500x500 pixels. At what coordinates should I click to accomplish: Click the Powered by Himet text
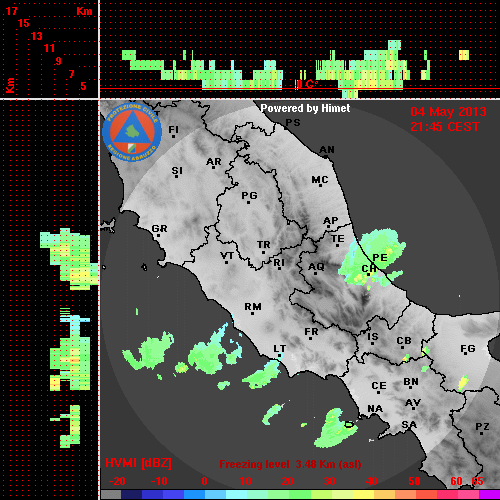click(x=305, y=108)
